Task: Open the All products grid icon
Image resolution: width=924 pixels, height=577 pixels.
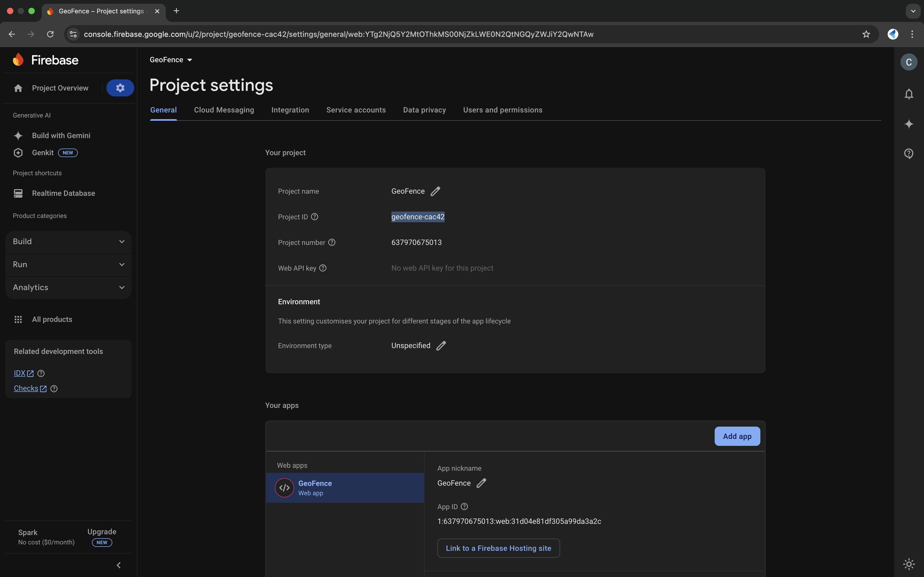Action: click(x=18, y=319)
